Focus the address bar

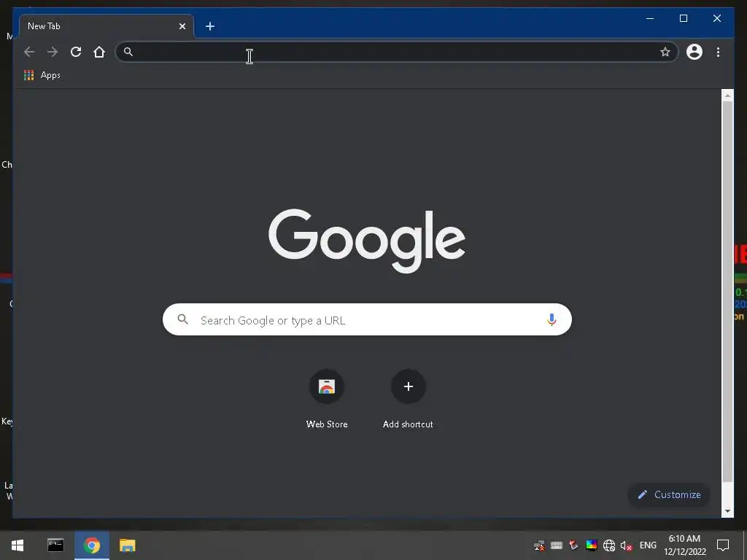[x=396, y=52]
